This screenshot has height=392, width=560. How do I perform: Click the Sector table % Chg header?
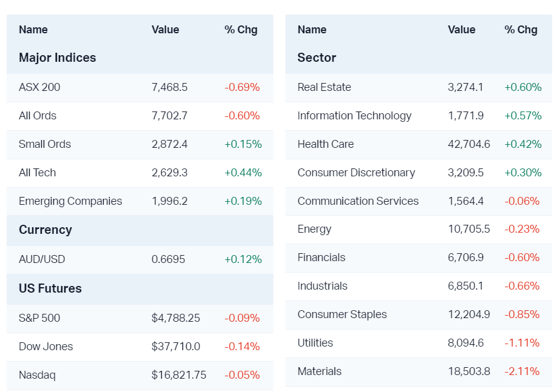pyautogui.click(x=521, y=30)
